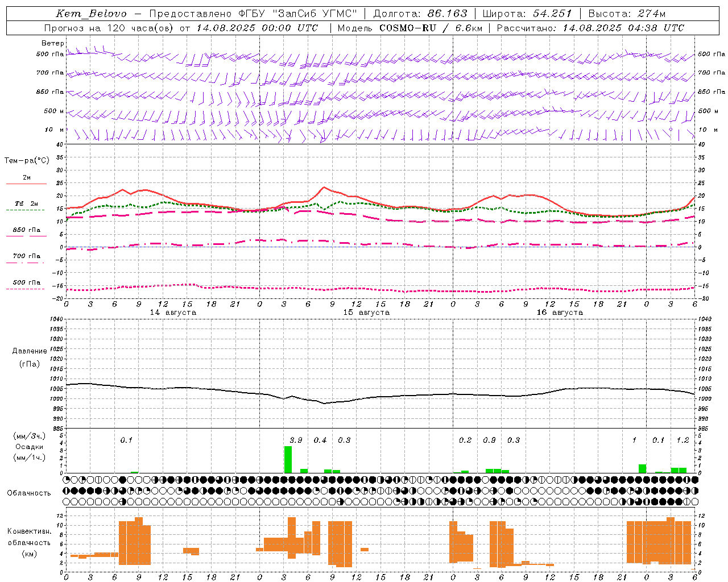Click the Осадки panel label
The width and height of the screenshot is (728, 582).
30,447
